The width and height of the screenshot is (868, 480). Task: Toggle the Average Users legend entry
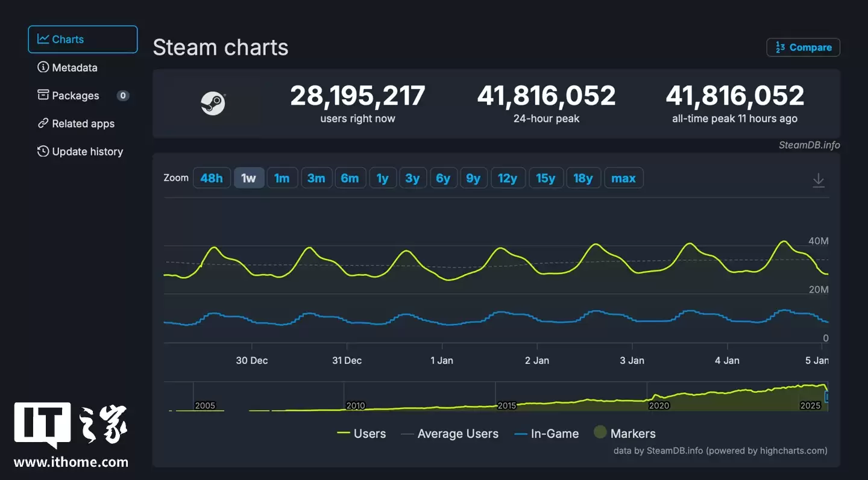[x=450, y=433]
